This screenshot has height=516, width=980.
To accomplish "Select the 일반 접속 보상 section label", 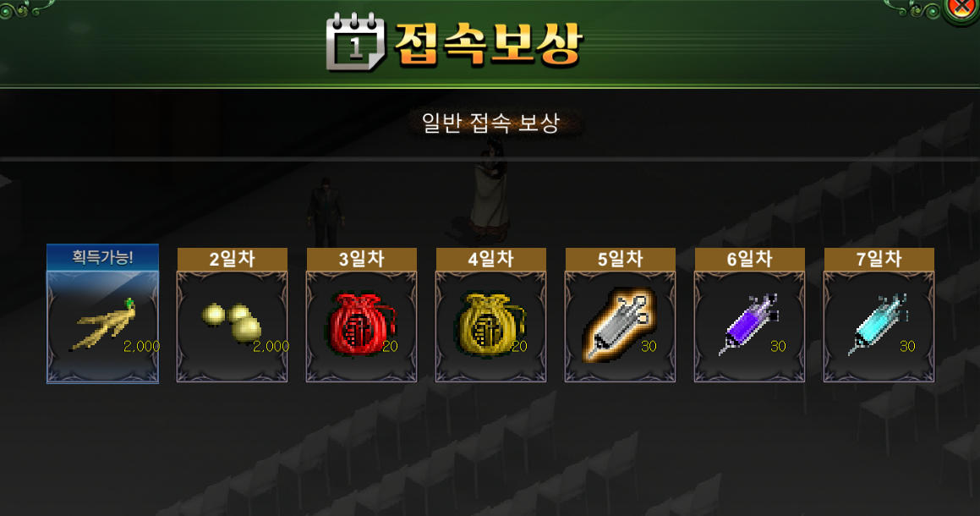I will click(x=490, y=123).
